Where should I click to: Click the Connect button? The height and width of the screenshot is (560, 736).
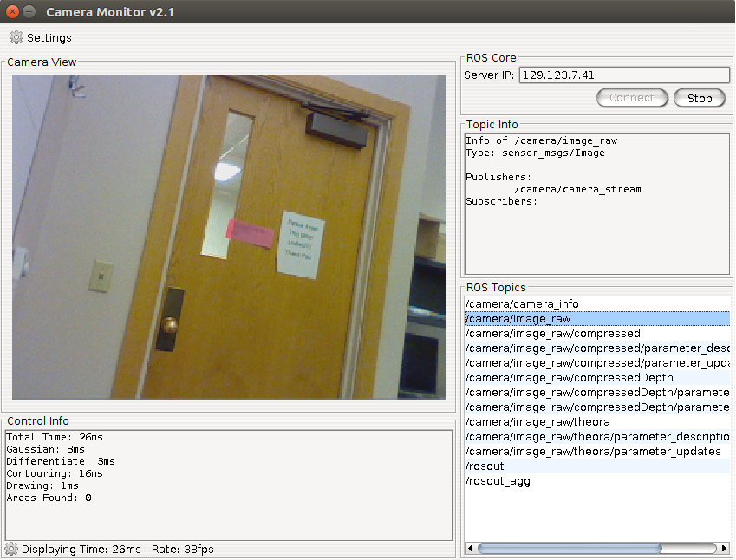tap(632, 98)
